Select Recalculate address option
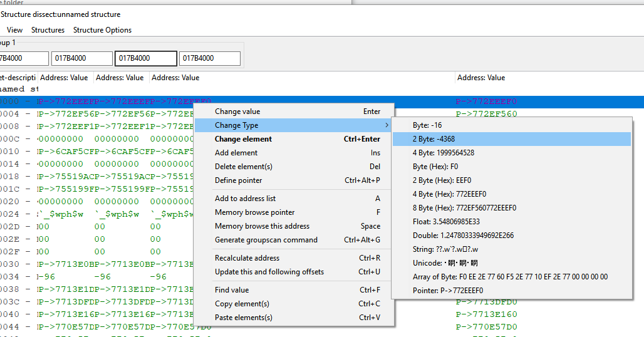 (x=247, y=258)
